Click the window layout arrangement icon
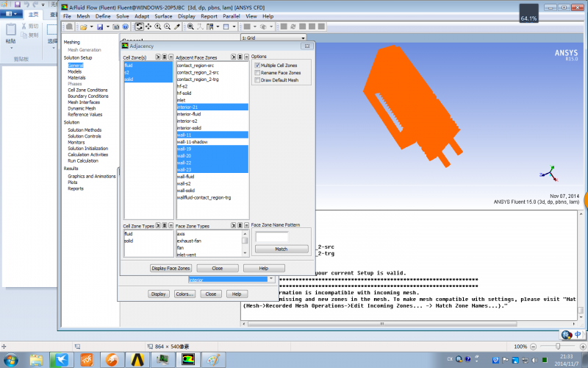588x368 pixels. pyautogui.click(x=210, y=26)
